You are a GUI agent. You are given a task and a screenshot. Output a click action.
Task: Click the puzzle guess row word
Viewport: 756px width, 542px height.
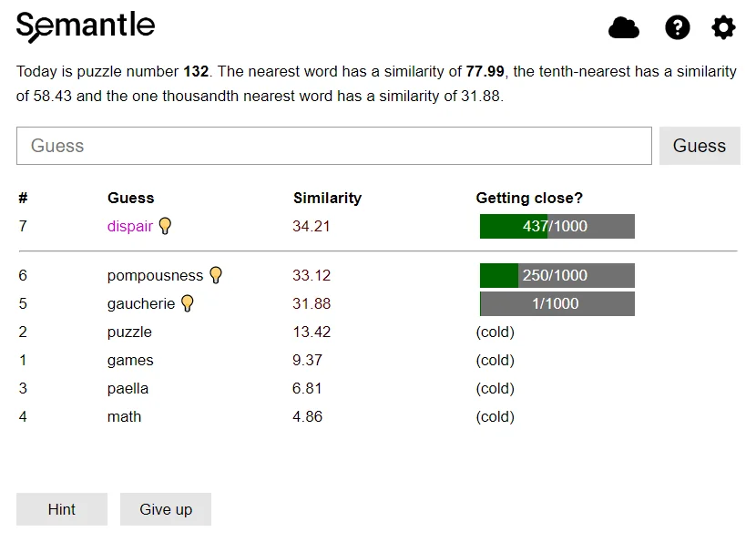pyautogui.click(x=129, y=332)
